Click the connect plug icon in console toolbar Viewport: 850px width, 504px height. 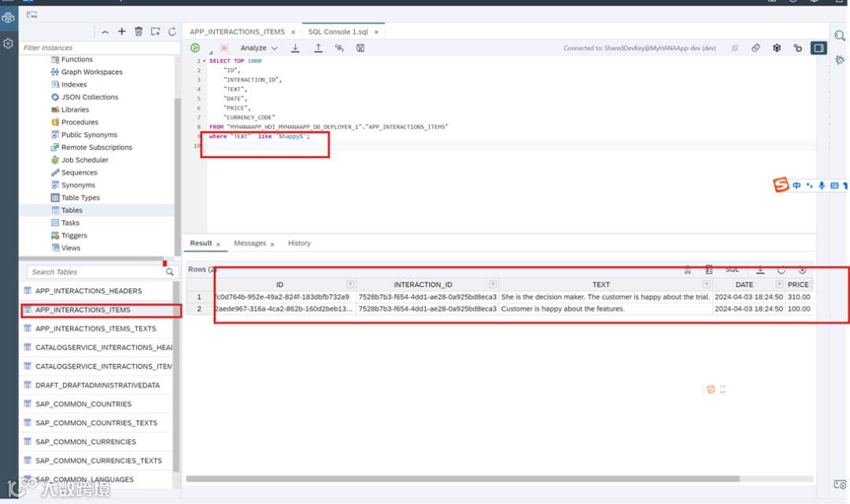756,48
